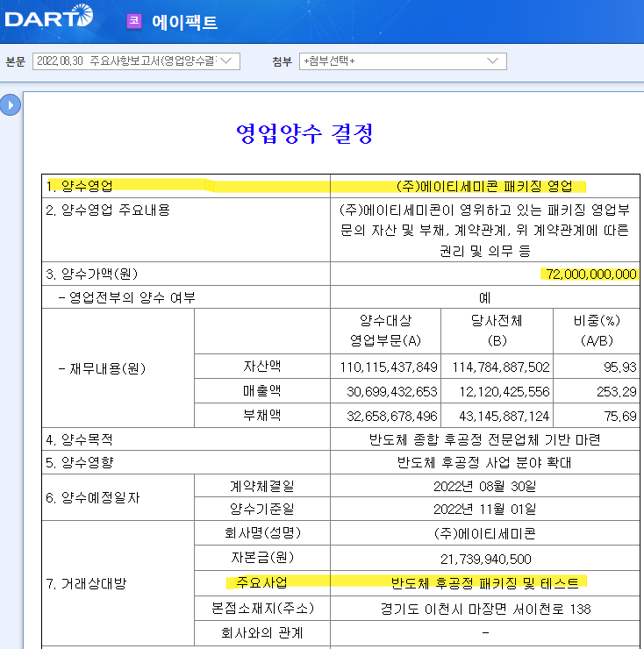Click the row label 4. 양수목적
This screenshot has width=644, height=649.
pos(79,439)
